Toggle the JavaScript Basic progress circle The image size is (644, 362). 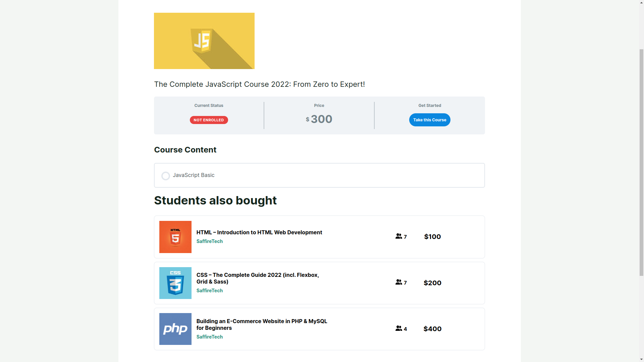(165, 176)
